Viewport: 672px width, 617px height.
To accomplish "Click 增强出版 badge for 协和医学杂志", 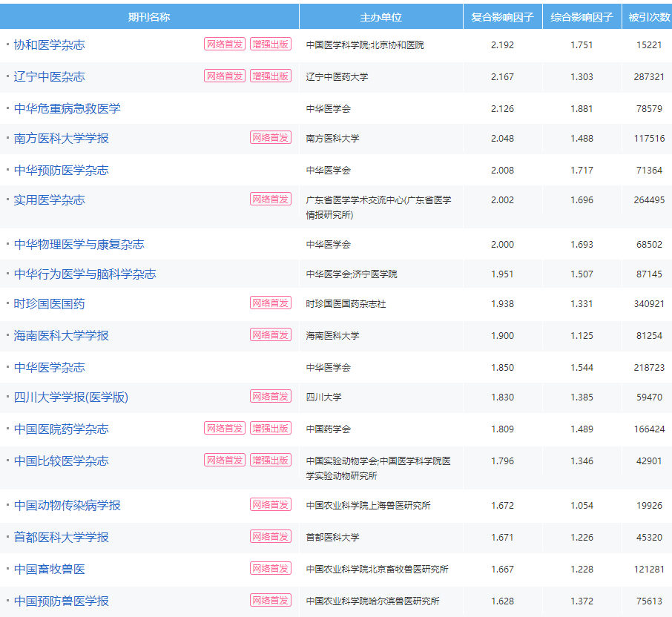I will click(x=270, y=44).
